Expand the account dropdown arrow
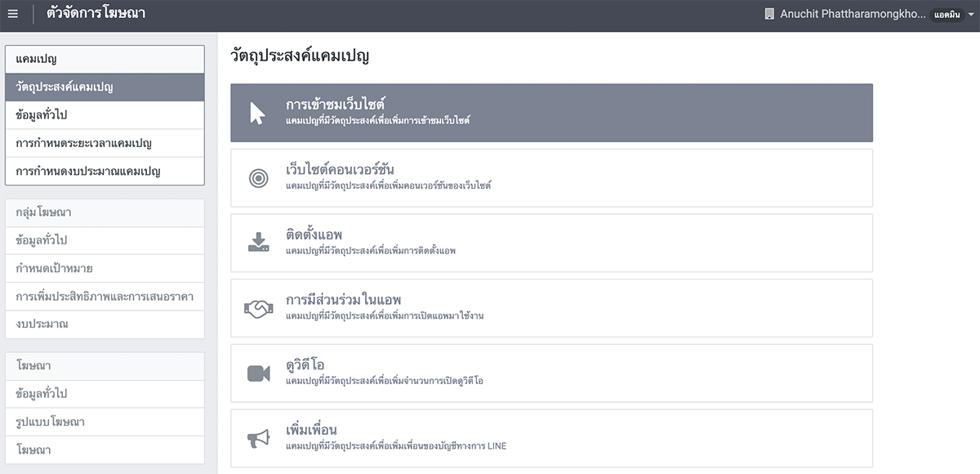Viewport: 980px width, 474px height. 971,15
